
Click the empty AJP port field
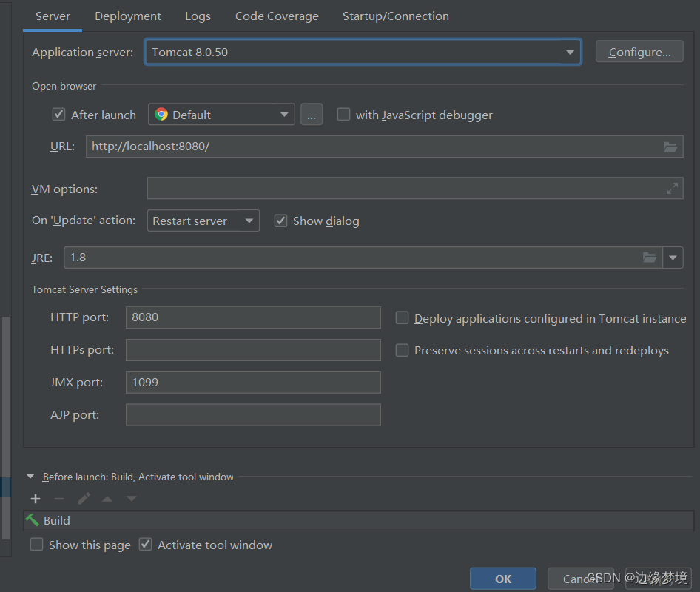[253, 414]
